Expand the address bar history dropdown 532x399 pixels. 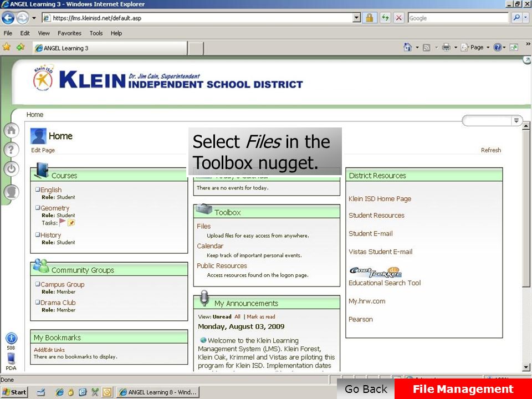(x=356, y=18)
